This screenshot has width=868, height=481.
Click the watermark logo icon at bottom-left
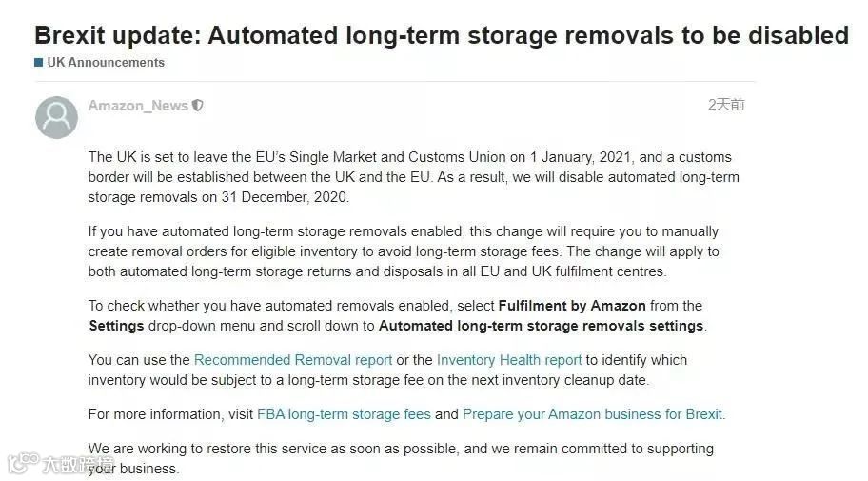[x=23, y=464]
